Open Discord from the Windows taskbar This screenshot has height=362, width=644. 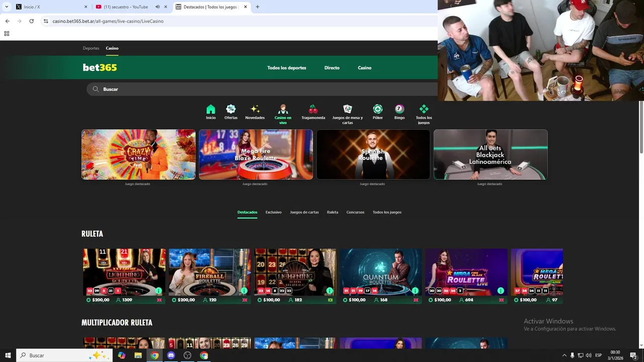(x=171, y=355)
